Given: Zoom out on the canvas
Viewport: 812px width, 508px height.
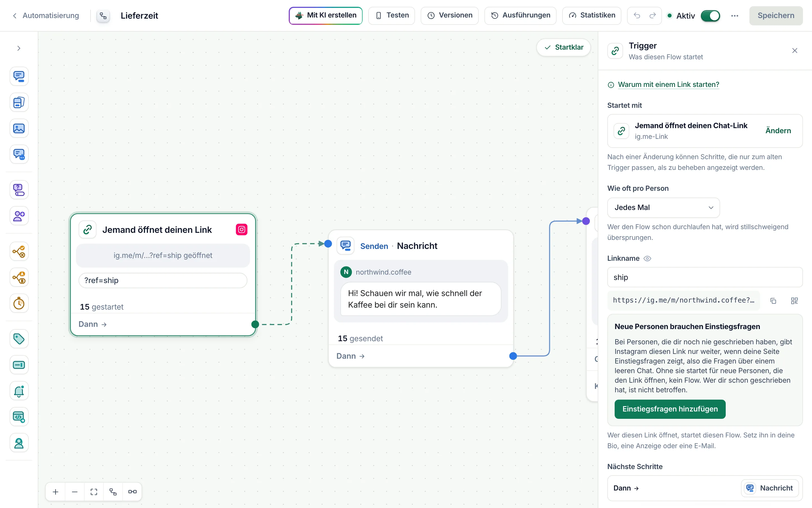Looking at the screenshot, I should (x=75, y=492).
